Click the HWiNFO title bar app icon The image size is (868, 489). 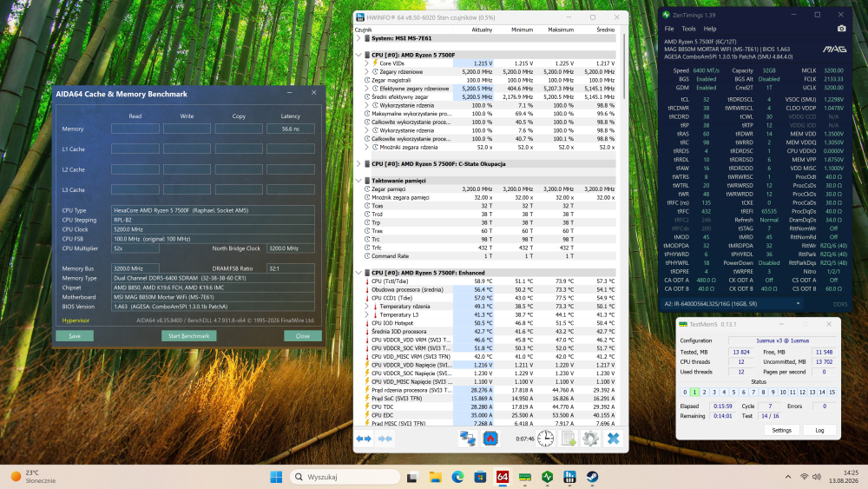(x=360, y=17)
